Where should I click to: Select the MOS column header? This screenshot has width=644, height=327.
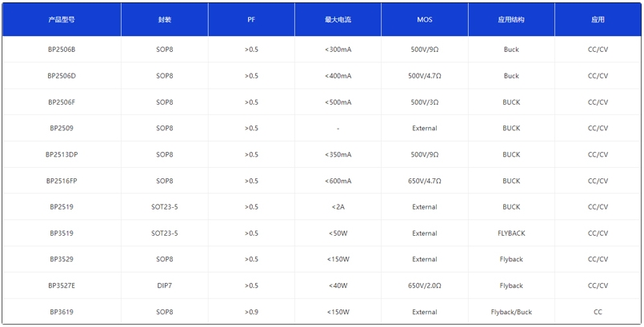[424, 19]
